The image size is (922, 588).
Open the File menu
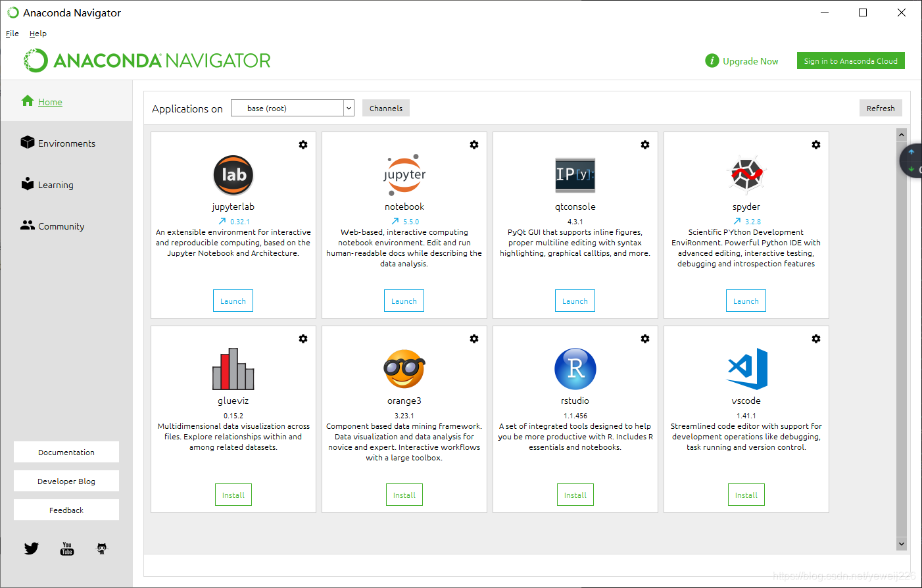(x=12, y=34)
